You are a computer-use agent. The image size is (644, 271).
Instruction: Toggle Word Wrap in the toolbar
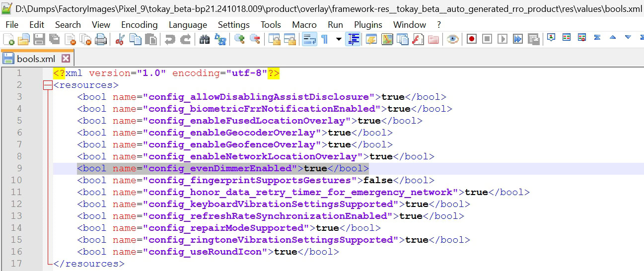pyautogui.click(x=310, y=40)
